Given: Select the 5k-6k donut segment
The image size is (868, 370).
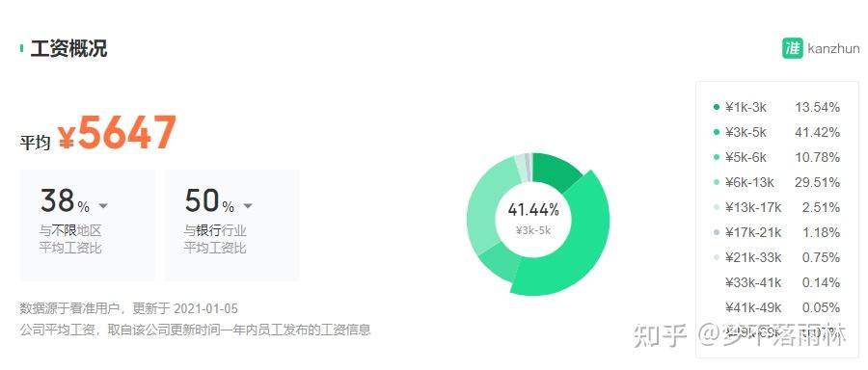Looking at the screenshot, I should click(x=501, y=264).
